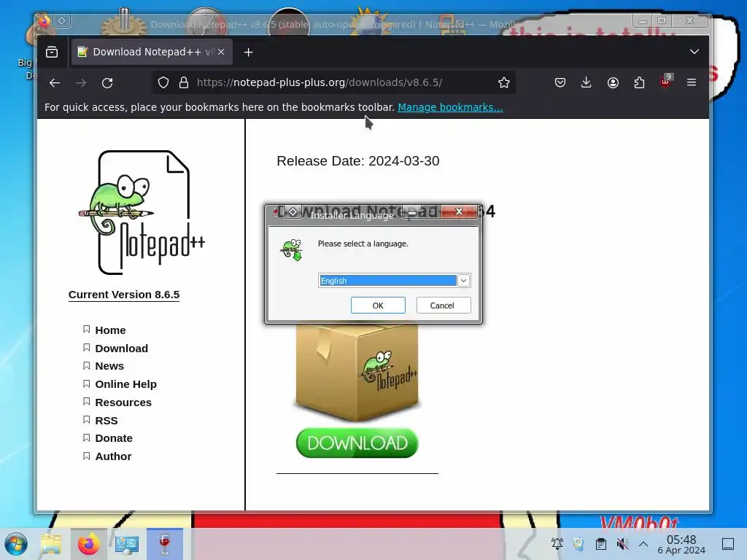This screenshot has height=560, width=747.
Task: Open the Firefox account icon
Action: pos(613,83)
